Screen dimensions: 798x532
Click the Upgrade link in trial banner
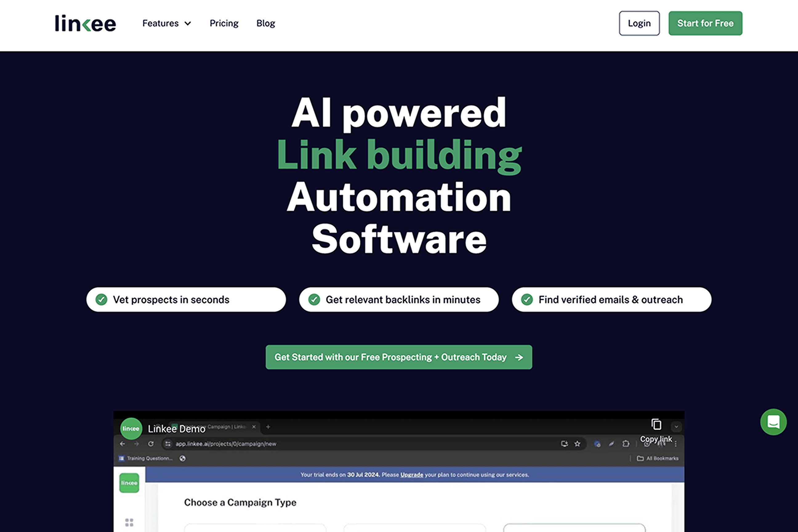coord(412,475)
